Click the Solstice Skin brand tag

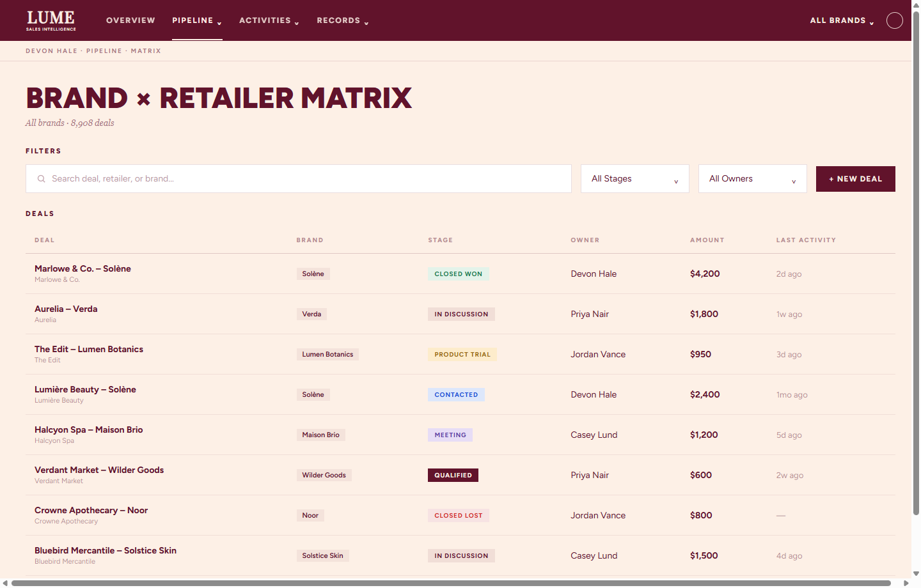322,556
